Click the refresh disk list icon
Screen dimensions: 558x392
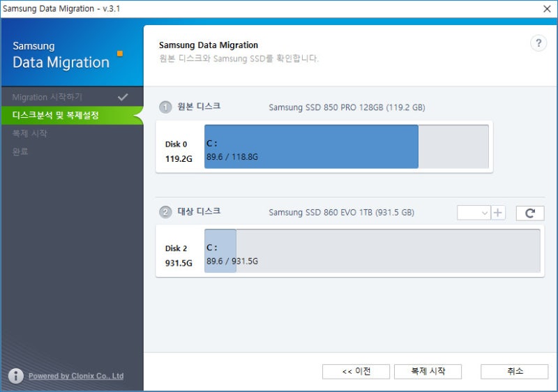[530, 213]
